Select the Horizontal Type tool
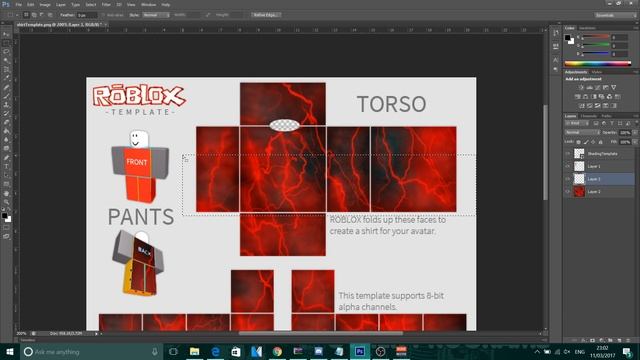This screenshot has width=640, height=360. (x=6, y=167)
